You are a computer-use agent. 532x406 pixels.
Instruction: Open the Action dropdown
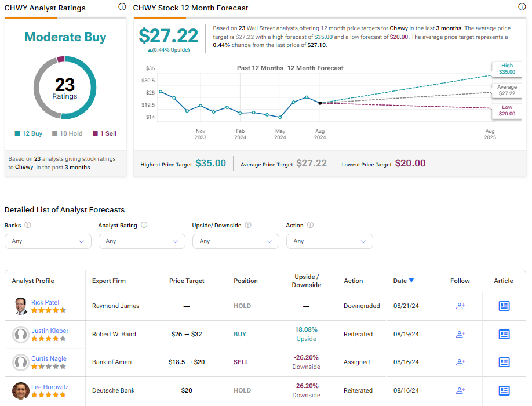[329, 241]
